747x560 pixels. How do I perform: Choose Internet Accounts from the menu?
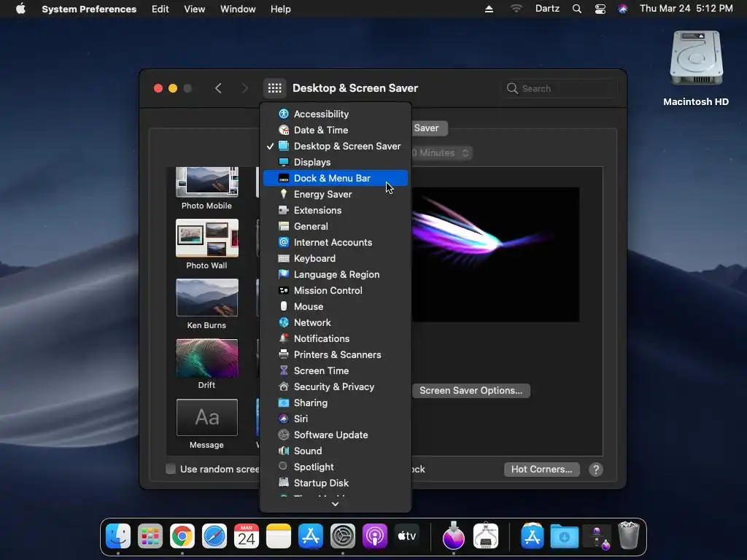click(336, 242)
